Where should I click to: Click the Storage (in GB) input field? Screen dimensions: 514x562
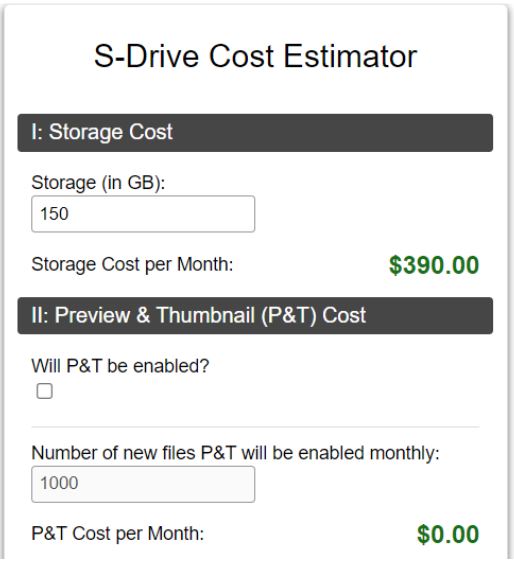click(x=143, y=214)
